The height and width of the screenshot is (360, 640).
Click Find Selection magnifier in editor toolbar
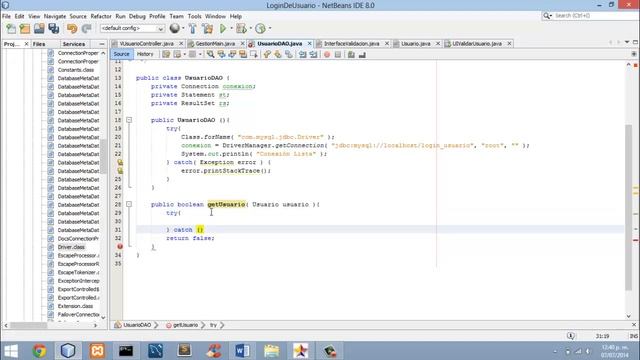coord(211,54)
